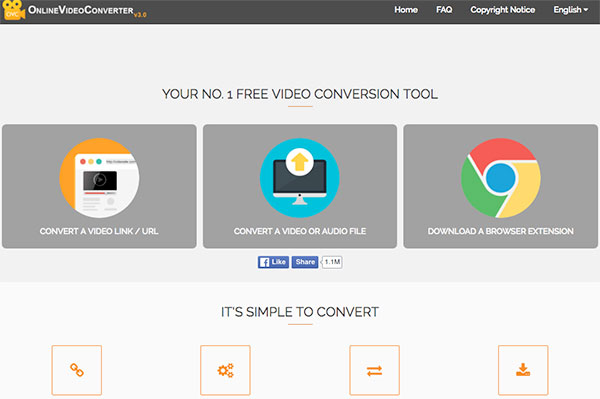
Task: Expand the English language dropdown
Action: [571, 10]
